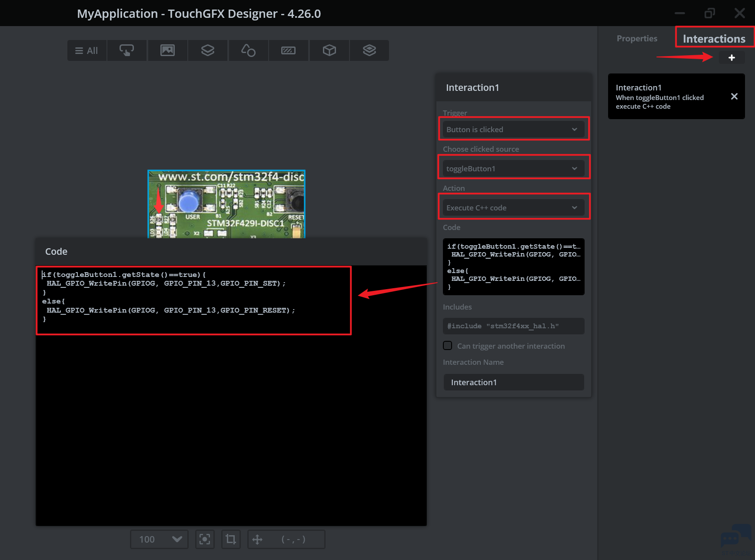The height and width of the screenshot is (560, 755).
Task: Click the center-canvas focus icon
Action: coord(205,540)
